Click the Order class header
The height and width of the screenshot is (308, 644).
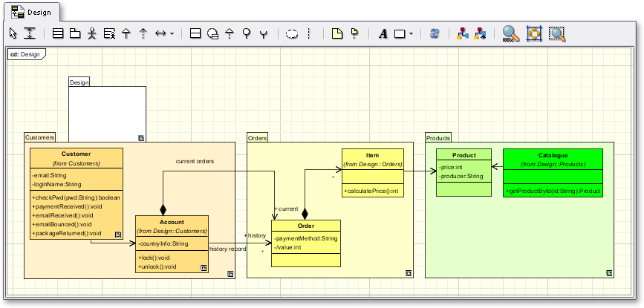pos(306,226)
